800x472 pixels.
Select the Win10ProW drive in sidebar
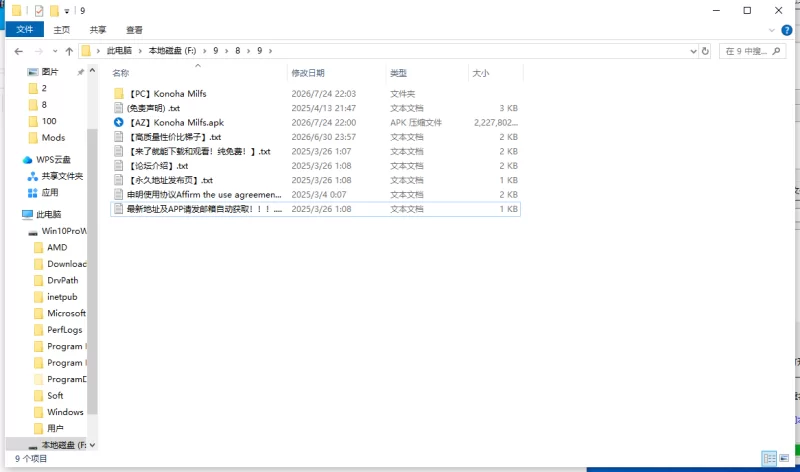coord(64,231)
